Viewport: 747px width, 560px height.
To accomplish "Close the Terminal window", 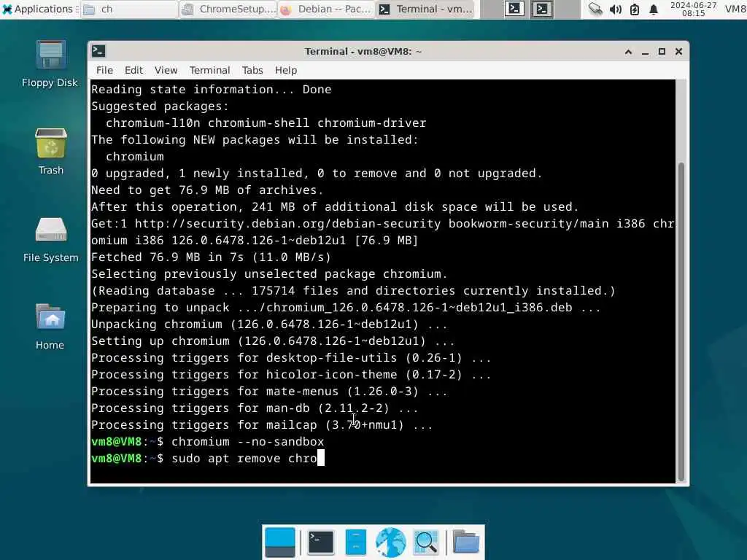I will (x=679, y=52).
